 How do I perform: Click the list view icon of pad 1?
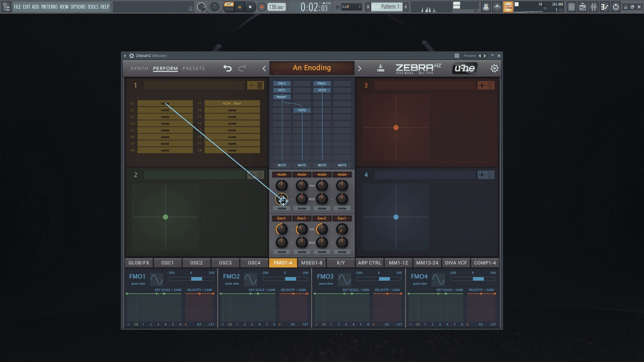tap(260, 85)
